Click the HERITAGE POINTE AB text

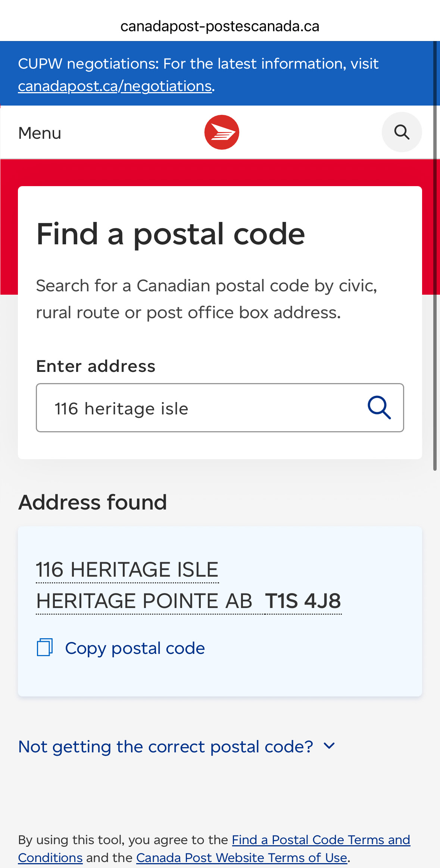pyautogui.click(x=144, y=601)
